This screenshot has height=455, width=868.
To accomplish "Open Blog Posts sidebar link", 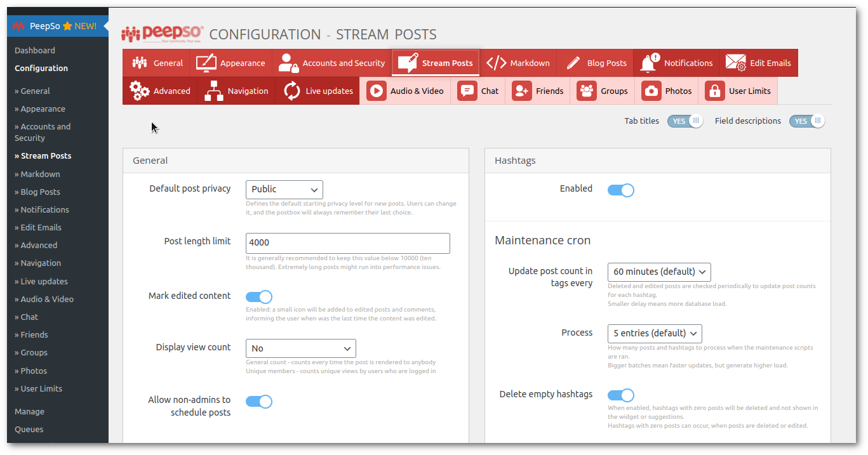I will click(37, 192).
